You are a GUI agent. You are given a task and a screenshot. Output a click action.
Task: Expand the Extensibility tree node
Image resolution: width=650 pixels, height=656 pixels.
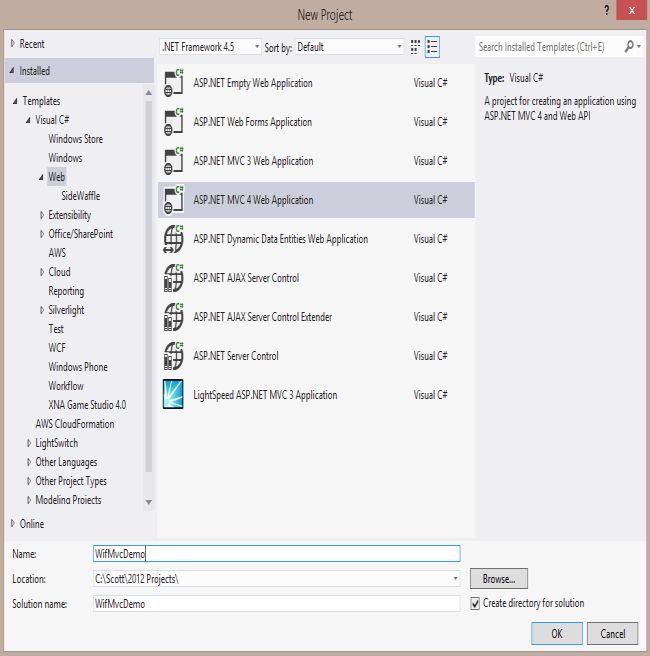pyautogui.click(x=41, y=215)
